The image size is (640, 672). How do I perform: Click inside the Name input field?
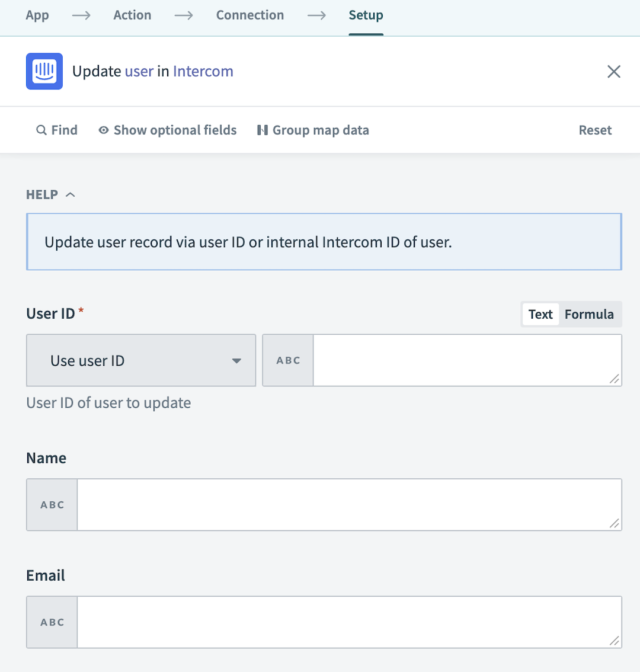[350, 504]
